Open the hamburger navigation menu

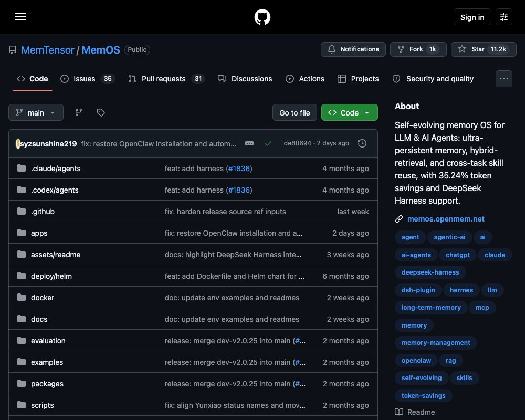pyautogui.click(x=20, y=16)
